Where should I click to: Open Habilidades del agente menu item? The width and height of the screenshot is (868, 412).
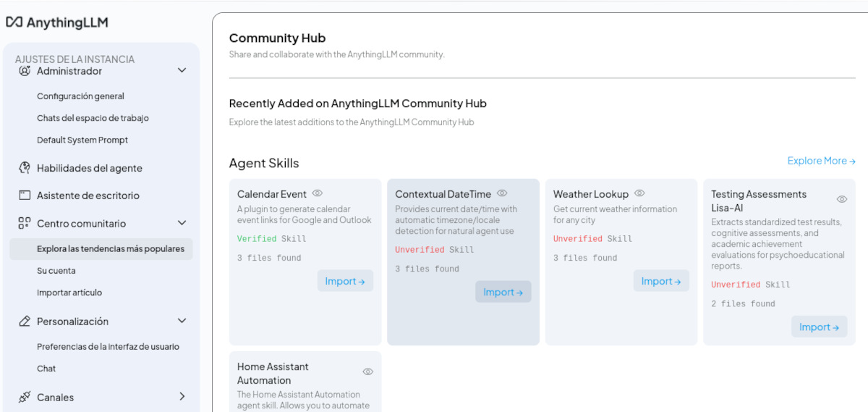point(90,168)
